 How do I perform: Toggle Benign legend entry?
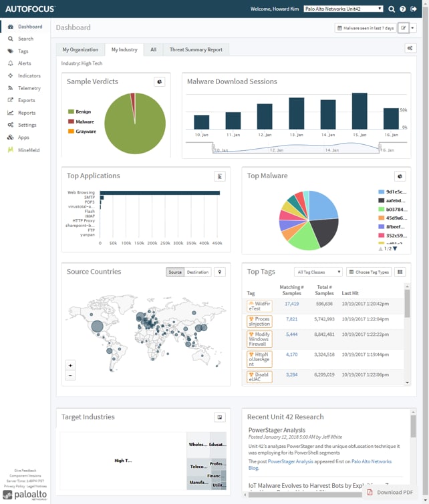tap(80, 112)
